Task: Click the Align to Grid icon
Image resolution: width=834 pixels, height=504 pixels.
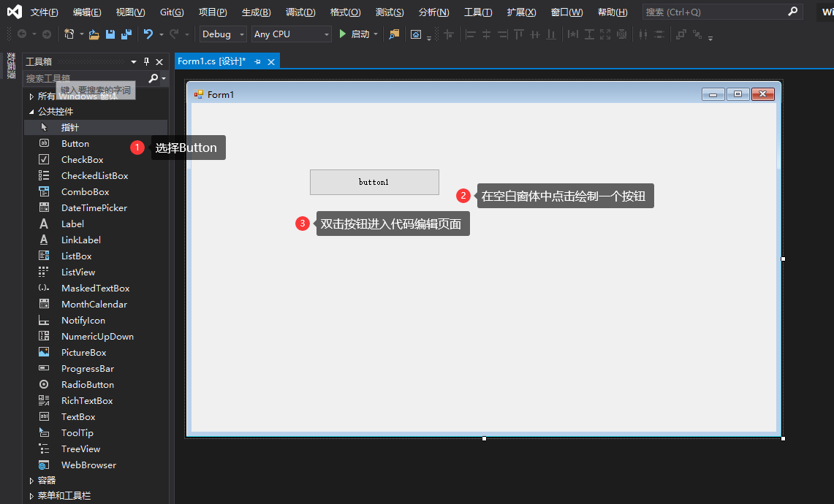Action: point(449,34)
